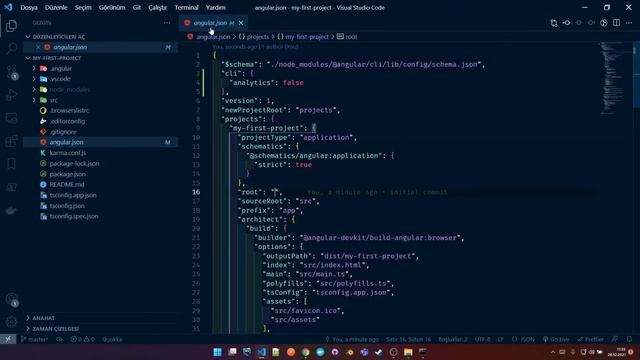Click Go Live in status bar
The image size is (640, 360).
tap(556, 339)
